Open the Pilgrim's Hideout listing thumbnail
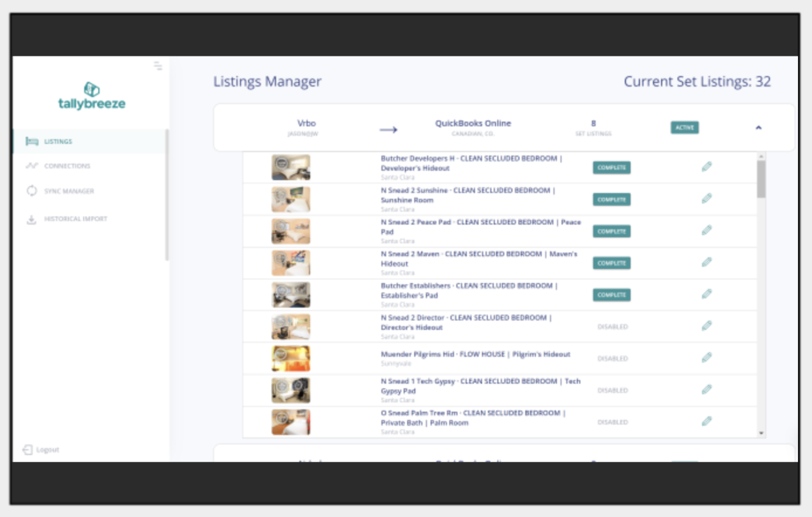This screenshot has height=517, width=812. (291, 358)
